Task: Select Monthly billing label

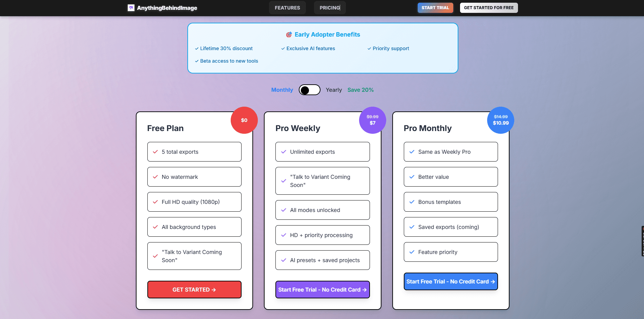Action: point(282,90)
